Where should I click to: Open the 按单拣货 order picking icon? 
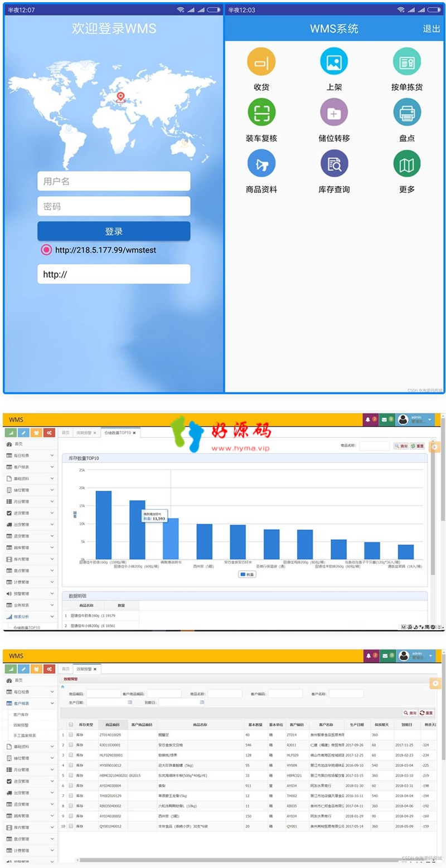[407, 61]
